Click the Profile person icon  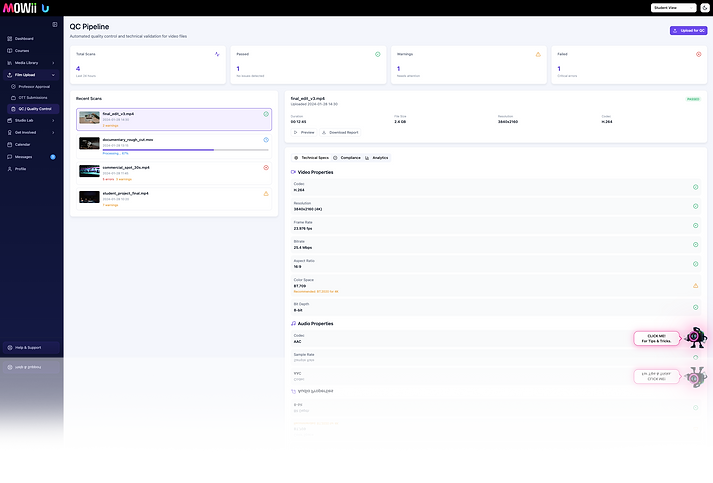pos(10,169)
